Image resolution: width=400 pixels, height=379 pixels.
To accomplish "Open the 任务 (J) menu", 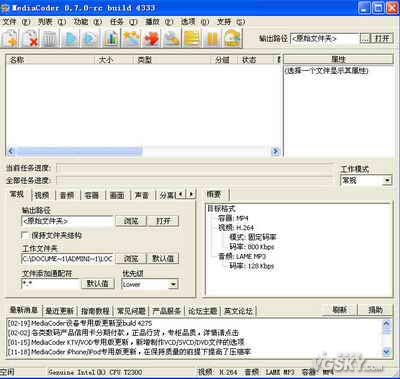I will pos(123,22).
